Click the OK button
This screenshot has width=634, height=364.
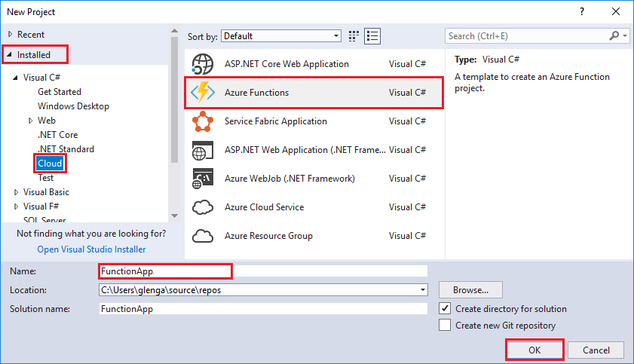pyautogui.click(x=534, y=350)
